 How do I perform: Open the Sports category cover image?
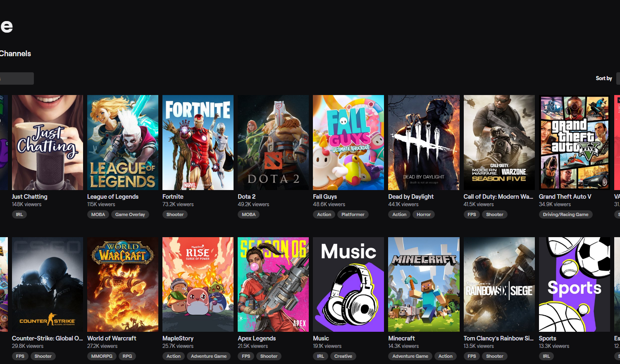[x=574, y=284]
